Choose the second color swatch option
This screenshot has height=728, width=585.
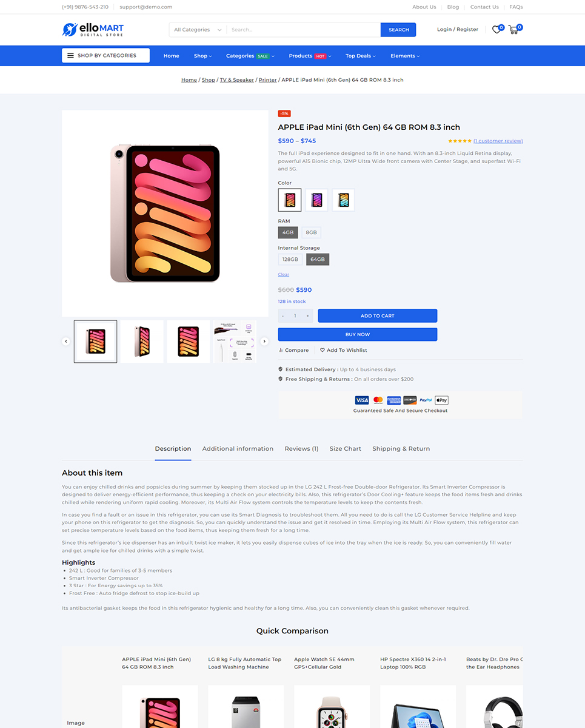(x=316, y=200)
